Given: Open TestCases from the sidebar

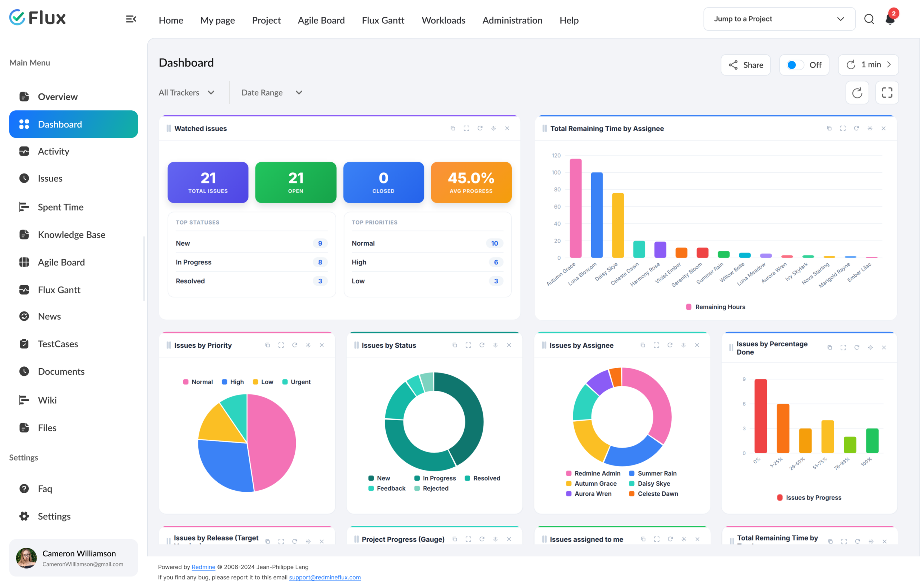Looking at the screenshot, I should pos(73,344).
